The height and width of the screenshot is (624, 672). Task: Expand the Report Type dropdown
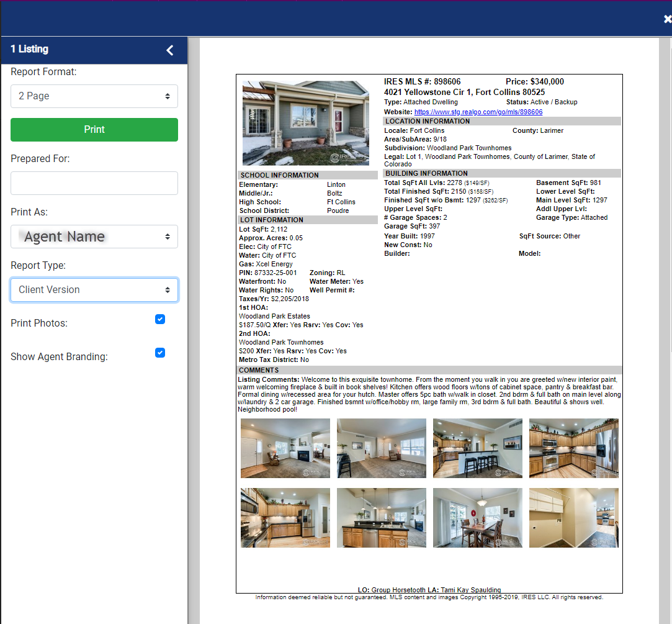[94, 290]
